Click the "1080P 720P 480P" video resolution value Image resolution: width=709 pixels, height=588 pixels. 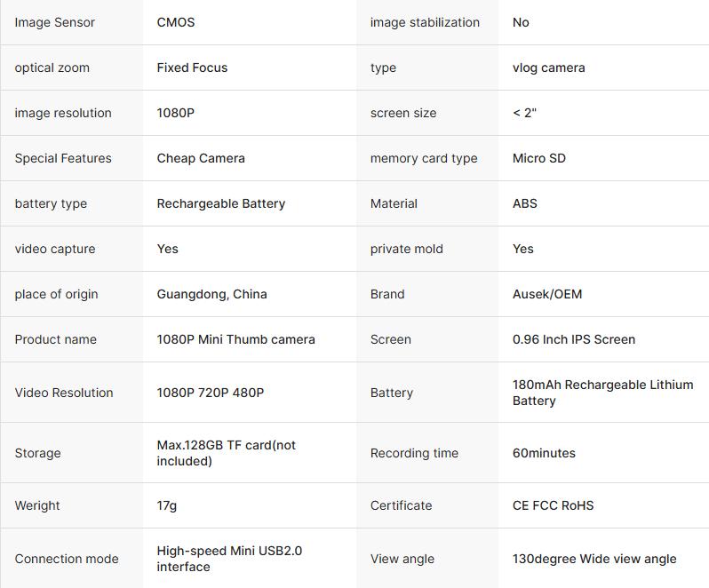click(211, 393)
